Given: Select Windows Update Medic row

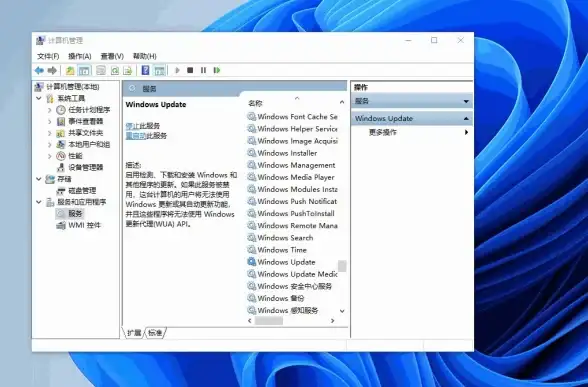Looking at the screenshot, I should coord(292,274).
